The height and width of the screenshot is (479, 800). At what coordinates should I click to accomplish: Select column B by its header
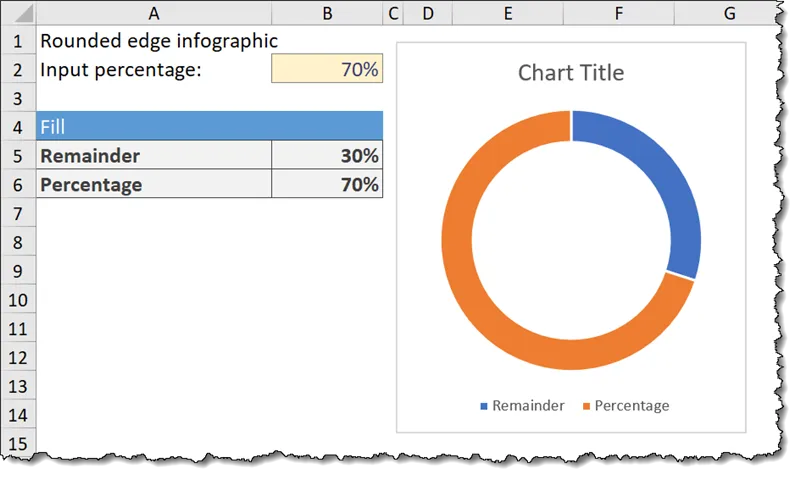pos(327,13)
